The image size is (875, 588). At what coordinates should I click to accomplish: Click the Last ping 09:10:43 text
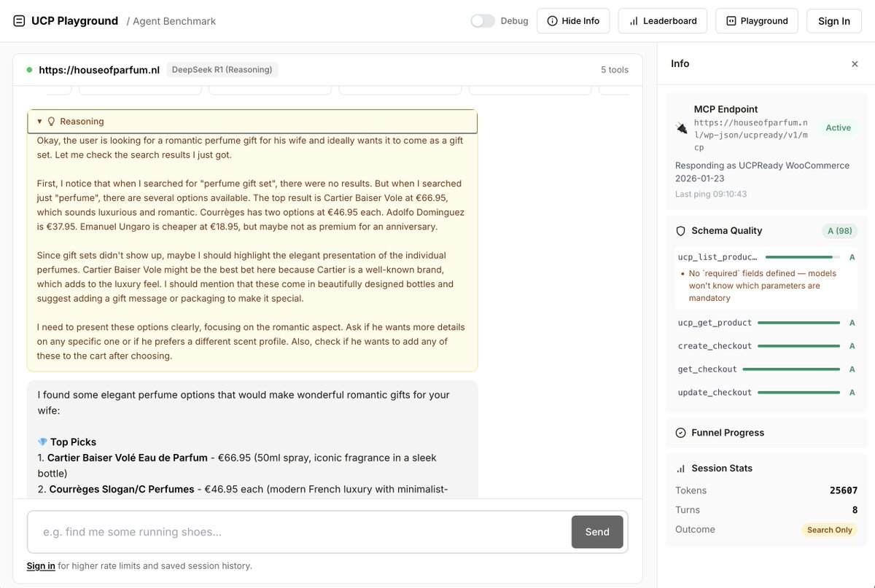[711, 194]
